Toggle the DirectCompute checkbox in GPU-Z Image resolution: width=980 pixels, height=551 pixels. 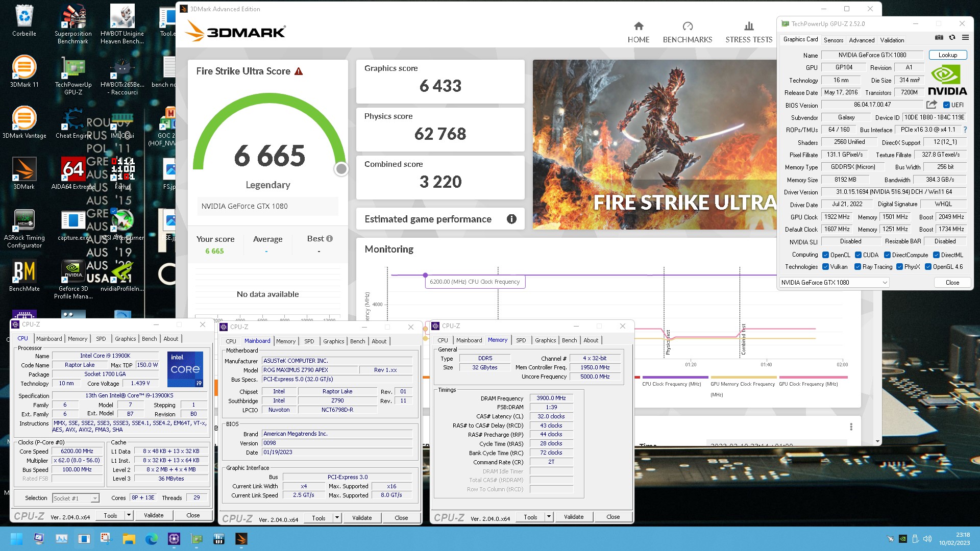point(887,255)
